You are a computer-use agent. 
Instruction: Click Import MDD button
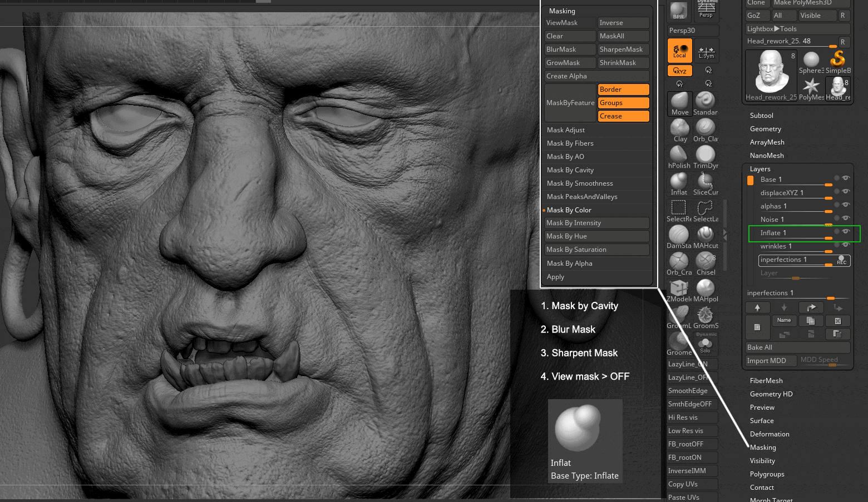pyautogui.click(x=771, y=361)
